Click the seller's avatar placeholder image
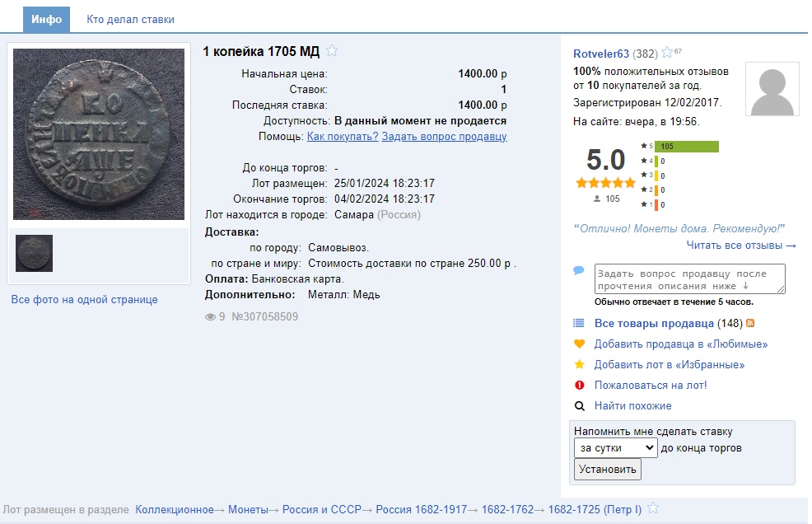The image size is (812, 524). [772, 89]
